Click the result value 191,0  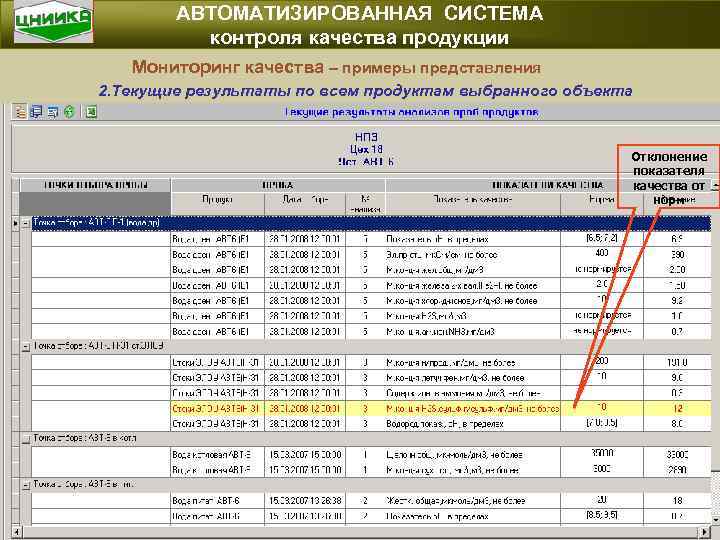pos(677,362)
